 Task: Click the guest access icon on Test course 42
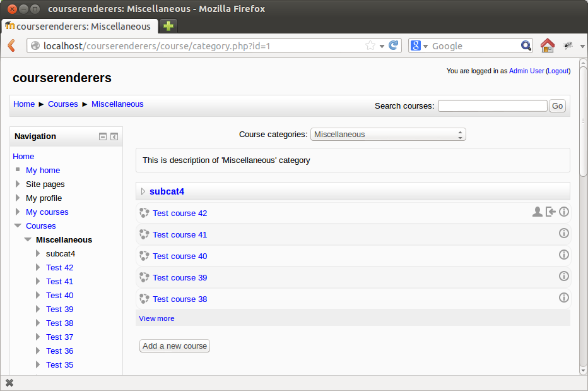pos(538,212)
